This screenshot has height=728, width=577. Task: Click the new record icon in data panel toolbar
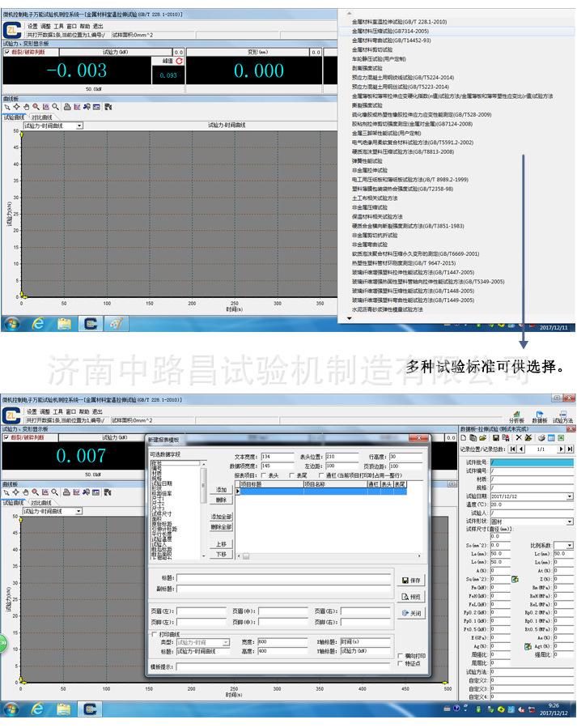pos(464,438)
